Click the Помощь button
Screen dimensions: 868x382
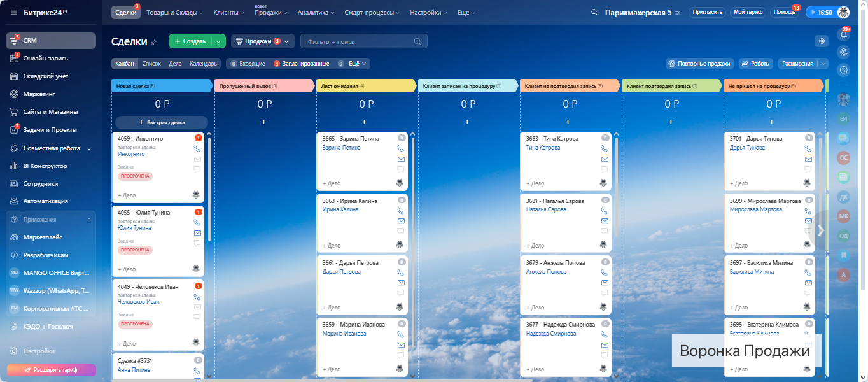(785, 12)
